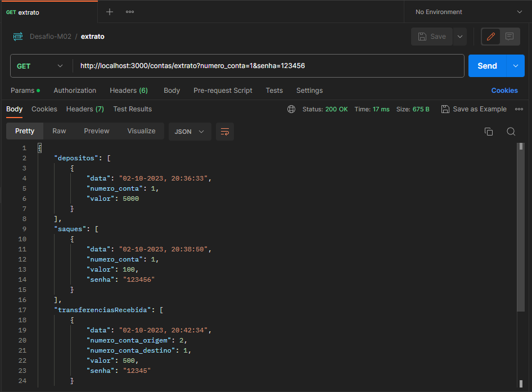
Task: Click "numero_conta_origem" key
Action: click(x=129, y=340)
